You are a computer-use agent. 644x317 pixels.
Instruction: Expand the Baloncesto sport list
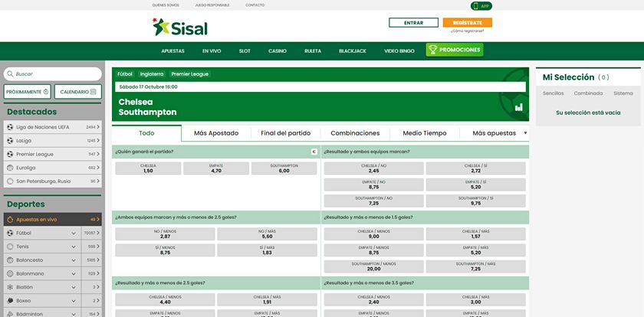[x=74, y=260]
